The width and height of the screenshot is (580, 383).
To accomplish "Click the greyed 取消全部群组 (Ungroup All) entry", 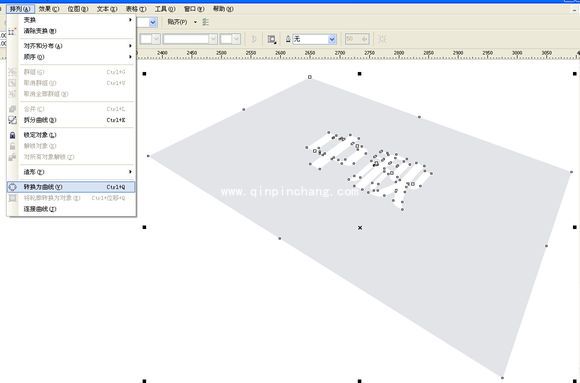I will pos(71,94).
